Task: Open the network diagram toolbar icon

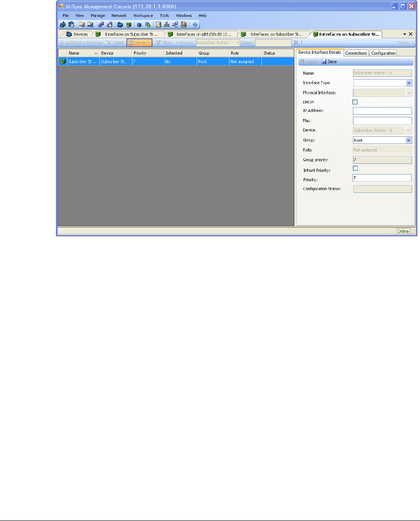Action: (175, 24)
